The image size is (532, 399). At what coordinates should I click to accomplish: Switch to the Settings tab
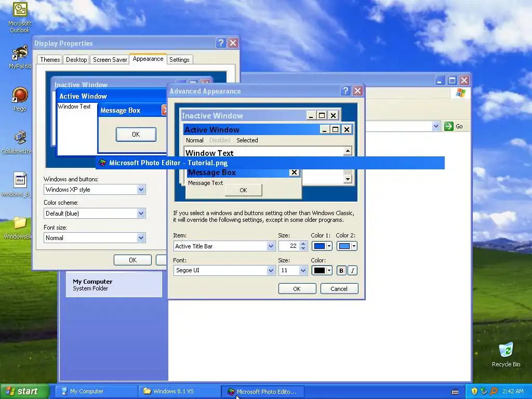[x=179, y=60]
